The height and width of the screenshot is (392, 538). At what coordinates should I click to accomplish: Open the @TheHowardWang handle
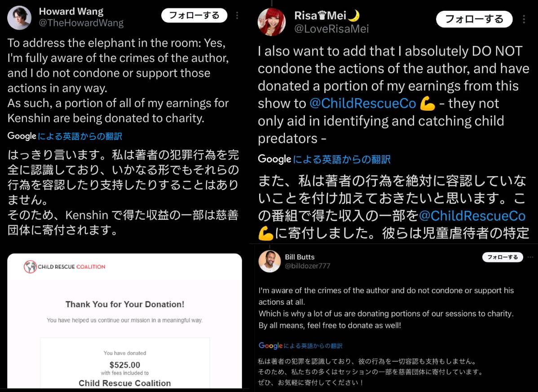click(81, 23)
